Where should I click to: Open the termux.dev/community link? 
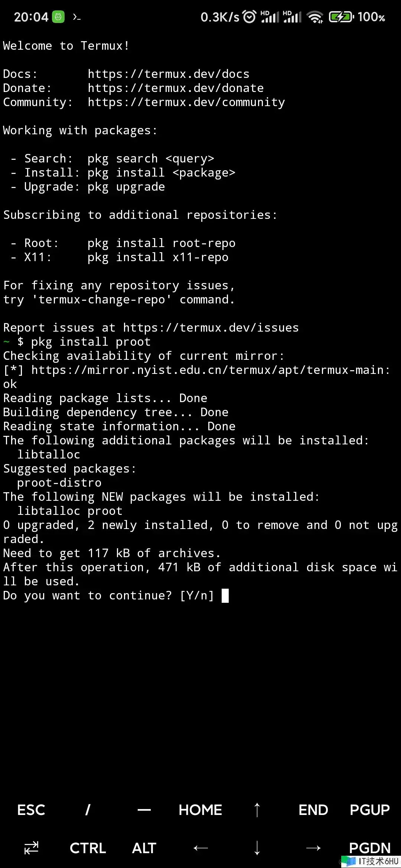186,102
